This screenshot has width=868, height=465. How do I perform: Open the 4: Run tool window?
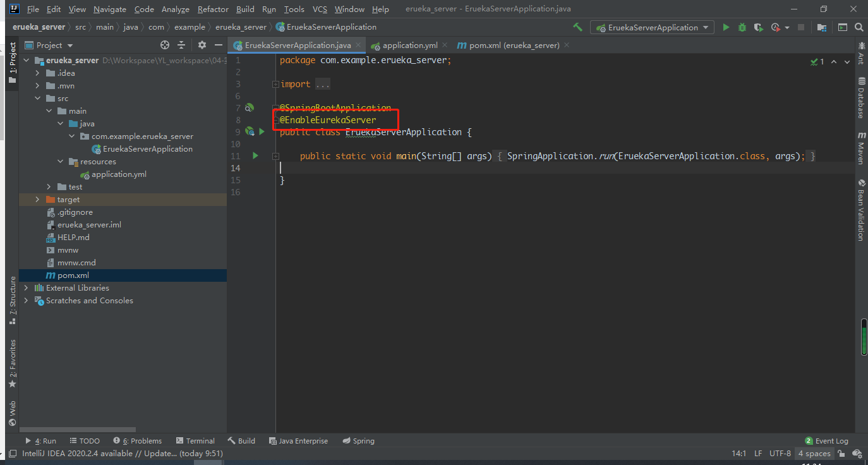[x=40, y=441]
